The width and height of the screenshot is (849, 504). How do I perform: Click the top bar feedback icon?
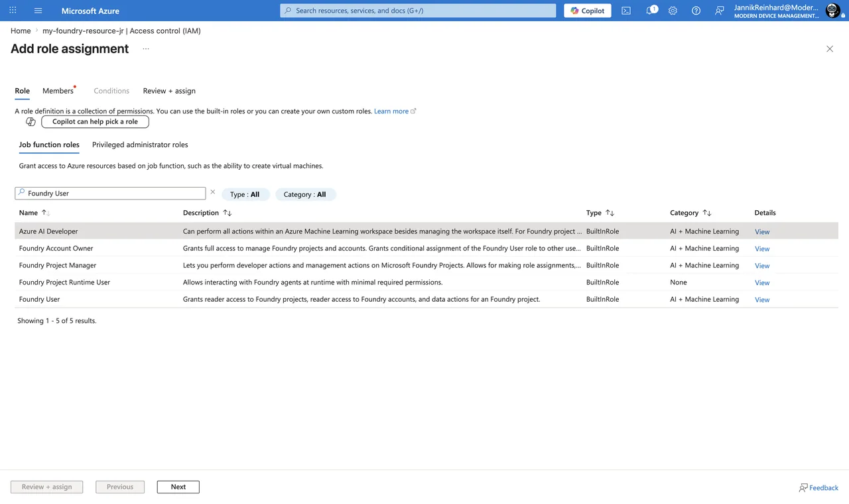719,11
